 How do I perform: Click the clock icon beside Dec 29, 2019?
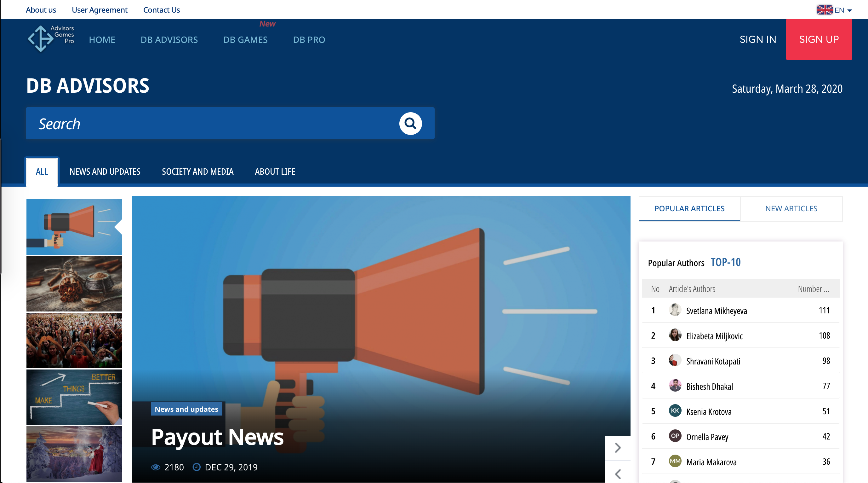click(x=197, y=467)
